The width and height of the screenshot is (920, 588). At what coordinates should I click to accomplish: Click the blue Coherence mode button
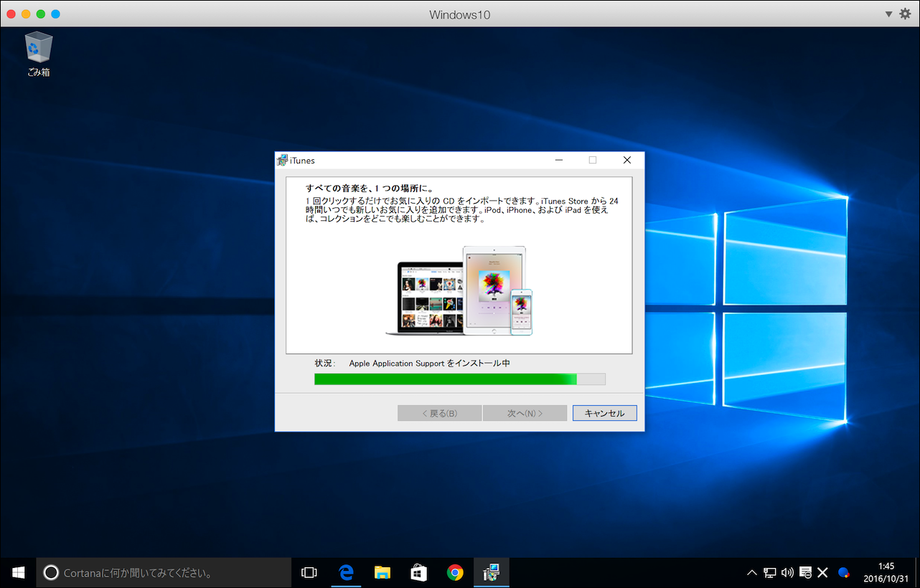click(55, 14)
